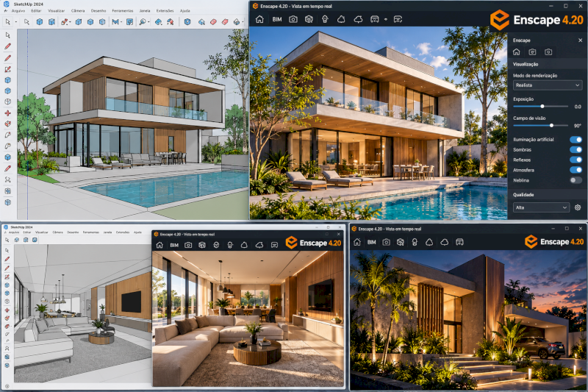The width and height of the screenshot is (588, 392).
Task: Open asset library cube icon in top Enscape toolbar
Action: point(309,19)
